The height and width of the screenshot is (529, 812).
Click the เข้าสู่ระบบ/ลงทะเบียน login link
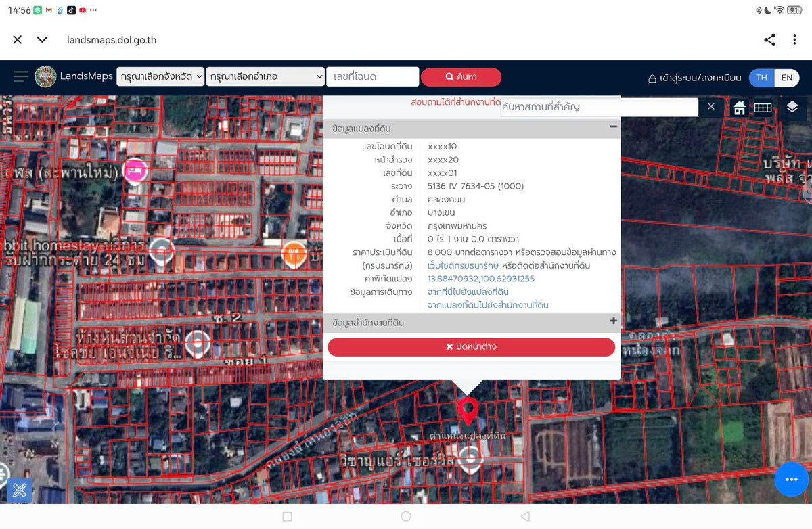[694, 78]
